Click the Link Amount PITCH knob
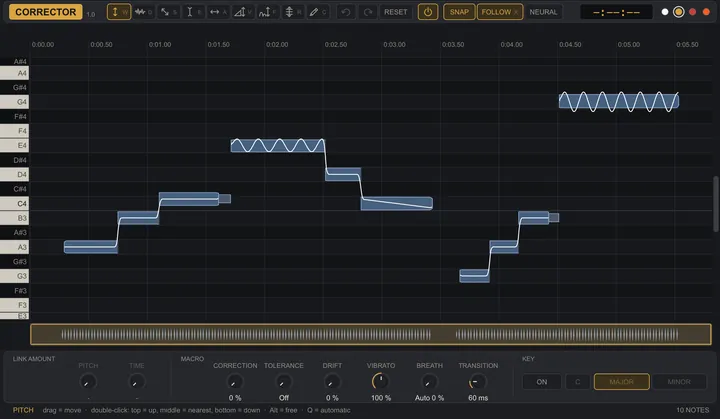The image size is (720, 419). (x=88, y=382)
